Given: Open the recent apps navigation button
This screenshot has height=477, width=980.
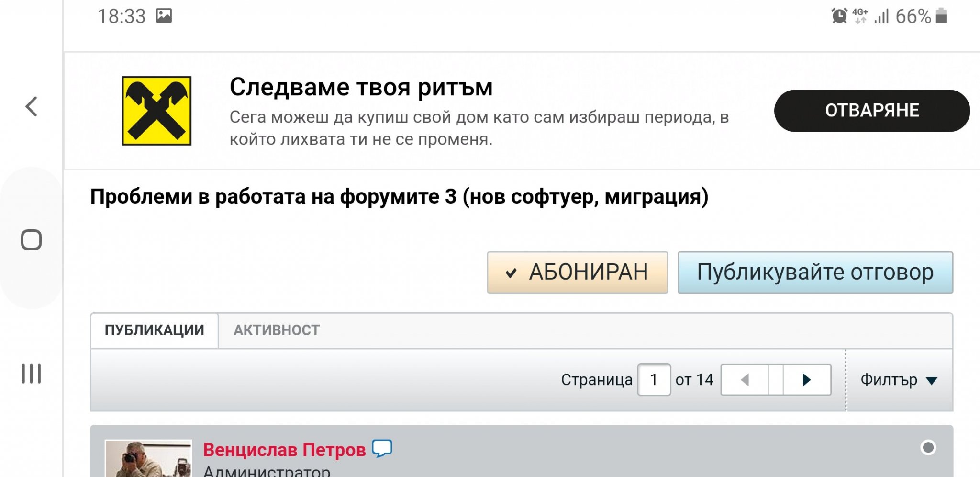Looking at the screenshot, I should point(32,374).
